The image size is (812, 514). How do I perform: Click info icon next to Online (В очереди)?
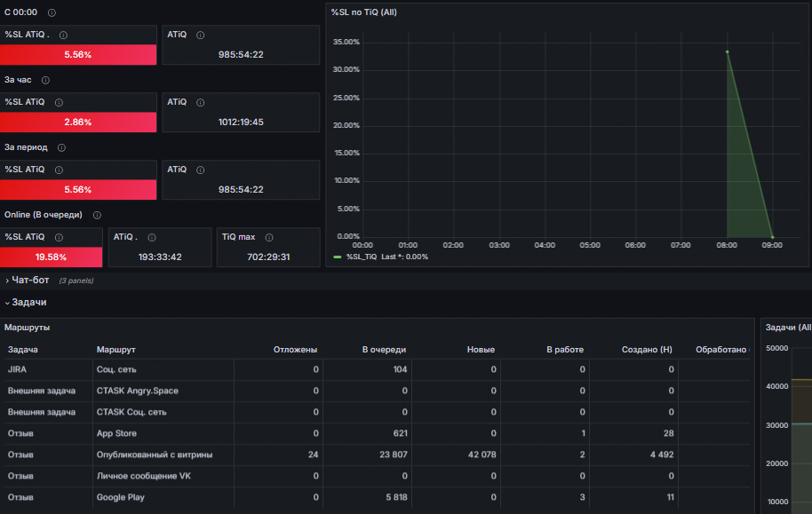[97, 215]
